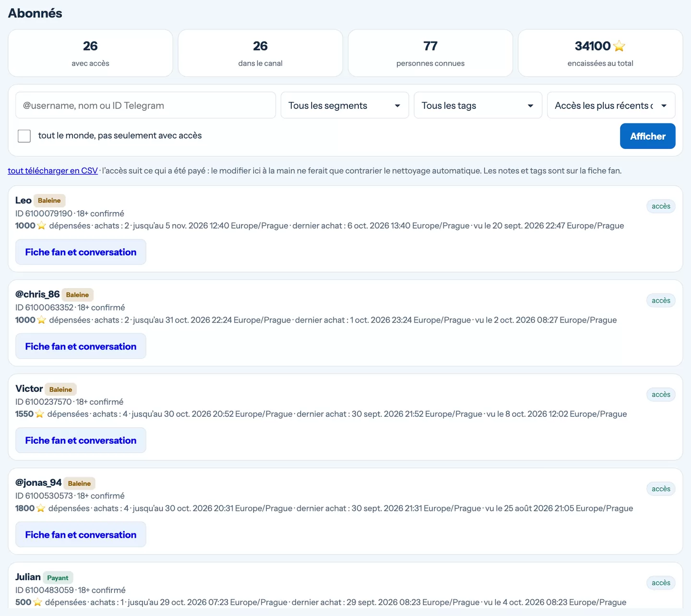Click the star next to @chris_86's 1000
The height and width of the screenshot is (616, 691).
pyautogui.click(x=41, y=320)
